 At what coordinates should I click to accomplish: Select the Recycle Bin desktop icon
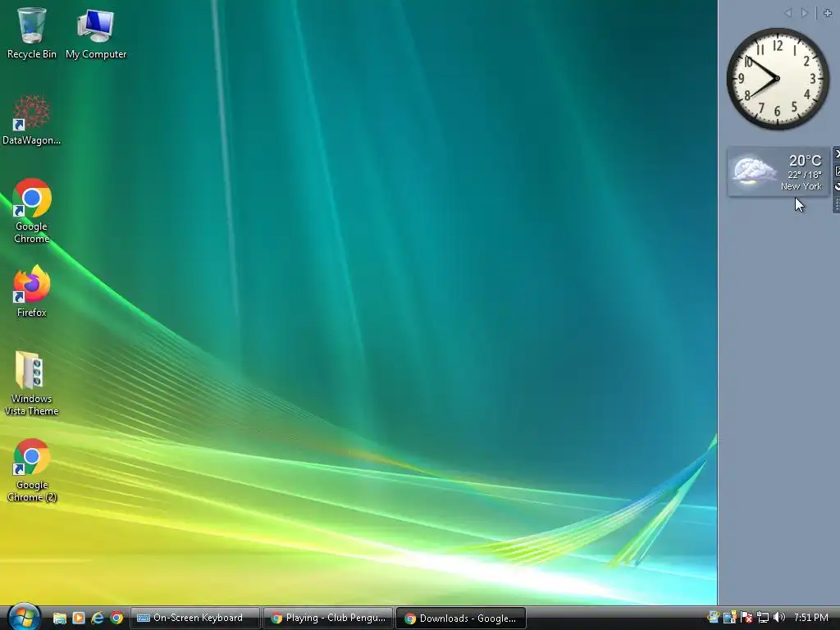pyautogui.click(x=32, y=33)
